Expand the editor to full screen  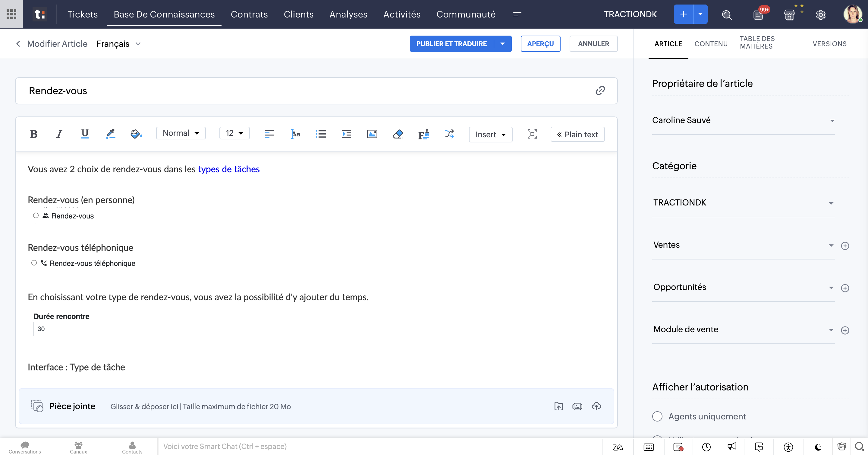(532, 134)
